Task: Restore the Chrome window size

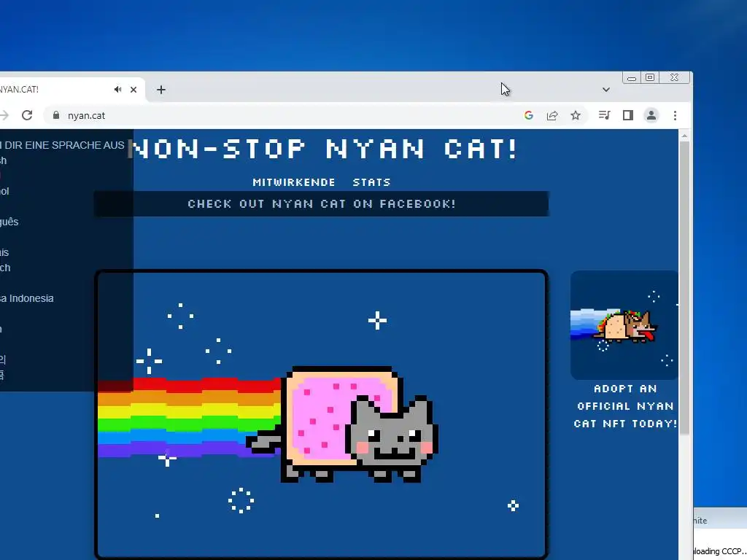Action: coord(650,77)
